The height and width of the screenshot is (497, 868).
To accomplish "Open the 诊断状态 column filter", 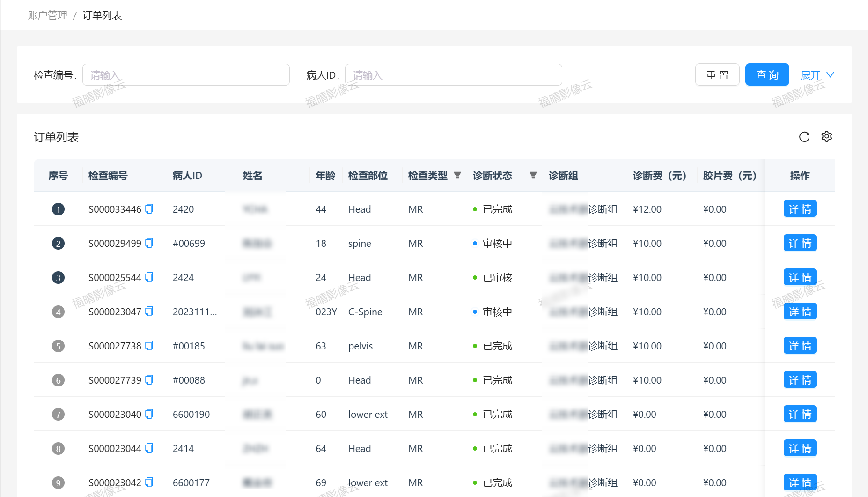I will pos(533,175).
